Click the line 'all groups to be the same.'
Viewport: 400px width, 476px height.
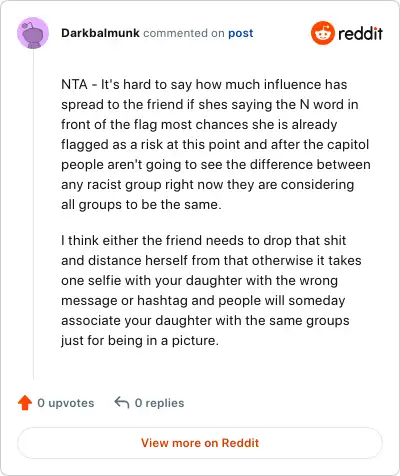coord(141,204)
